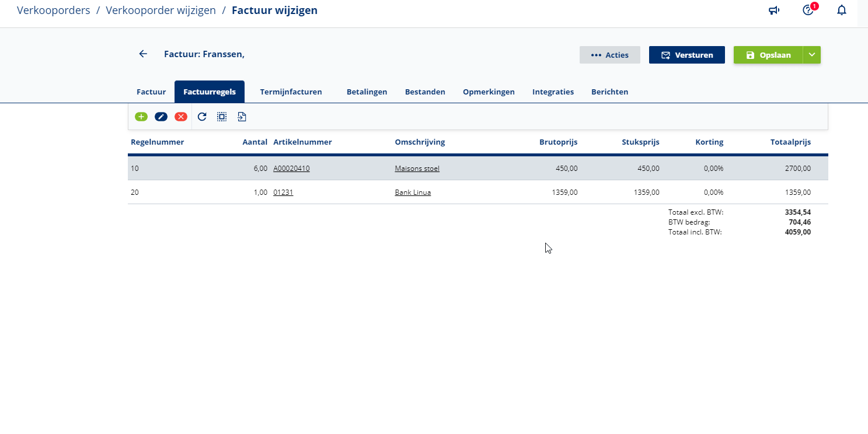The height and width of the screenshot is (434, 868).
Task: Click the red delete line icon
Action: coord(181,117)
